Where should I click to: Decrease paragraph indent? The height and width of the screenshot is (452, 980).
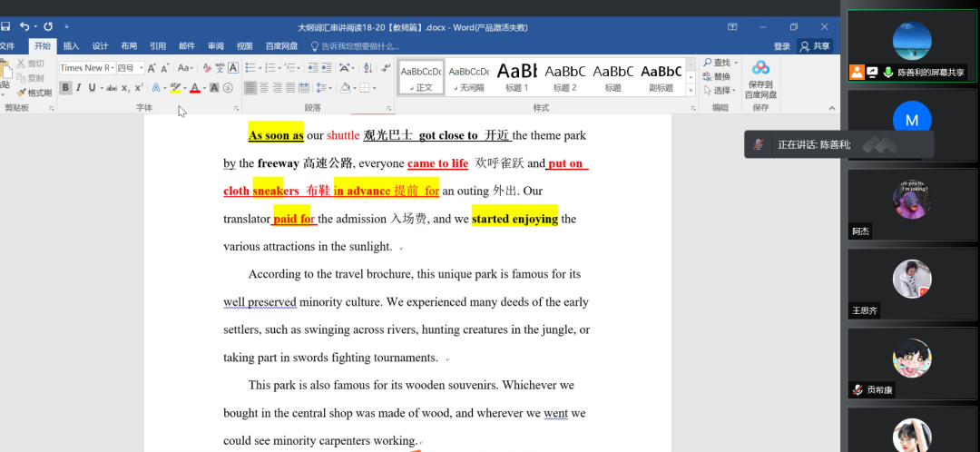(313, 67)
